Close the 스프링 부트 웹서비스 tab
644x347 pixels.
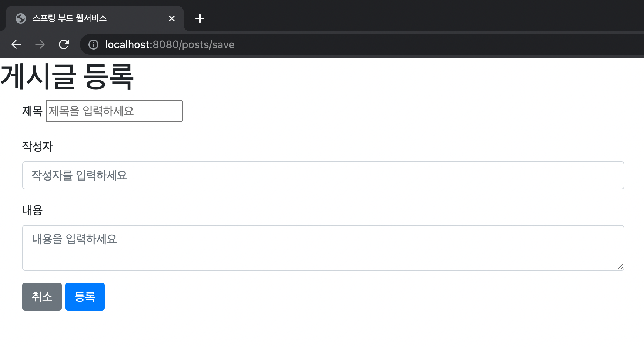[172, 18]
